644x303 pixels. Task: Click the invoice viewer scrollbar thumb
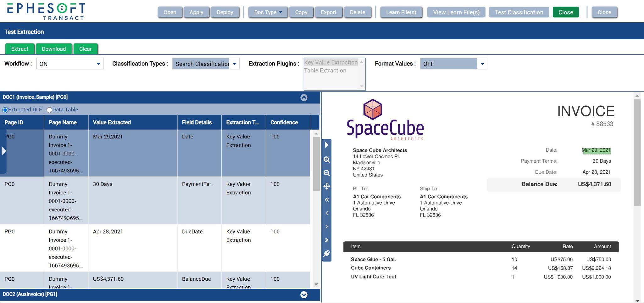tap(637, 153)
